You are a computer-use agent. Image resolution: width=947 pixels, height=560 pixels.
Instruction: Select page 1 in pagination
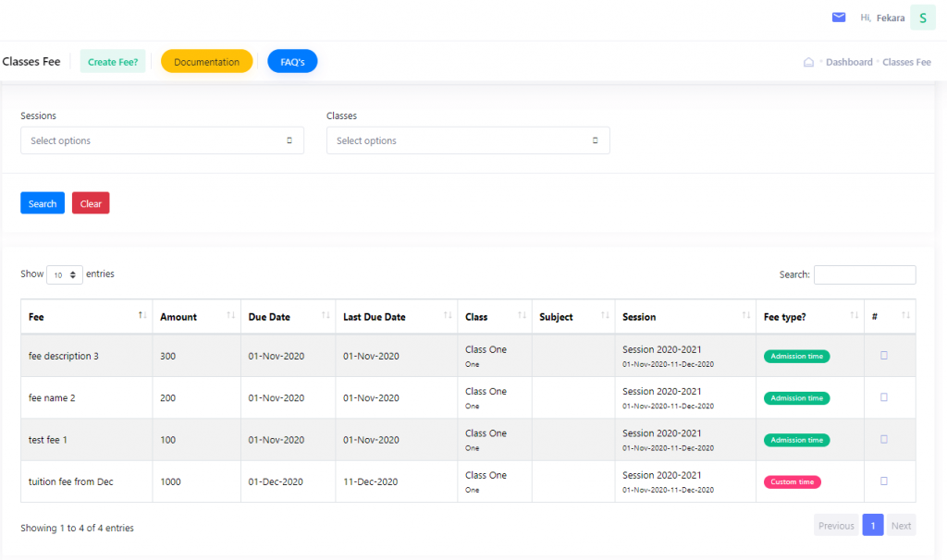872,525
